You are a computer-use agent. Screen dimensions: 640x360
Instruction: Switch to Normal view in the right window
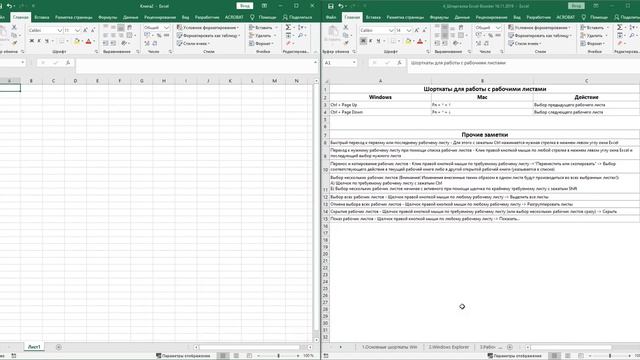pyautogui.click(x=554, y=356)
